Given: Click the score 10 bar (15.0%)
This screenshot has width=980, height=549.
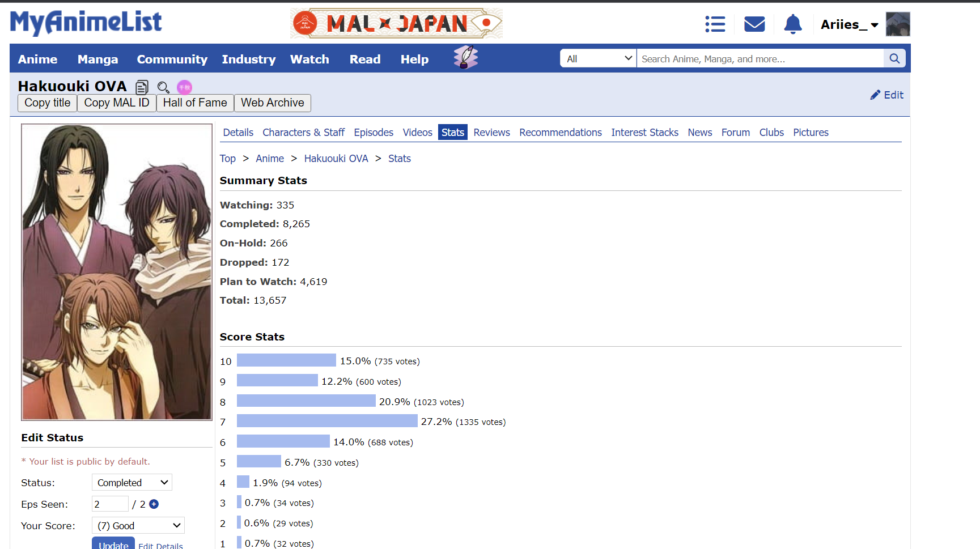Looking at the screenshot, I should point(286,360).
